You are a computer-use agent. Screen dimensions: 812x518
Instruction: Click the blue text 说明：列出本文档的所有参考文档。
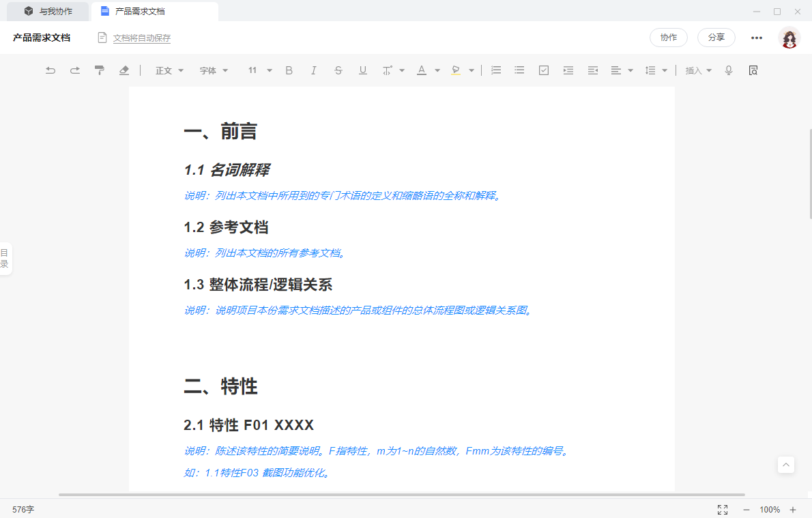pyautogui.click(x=265, y=253)
